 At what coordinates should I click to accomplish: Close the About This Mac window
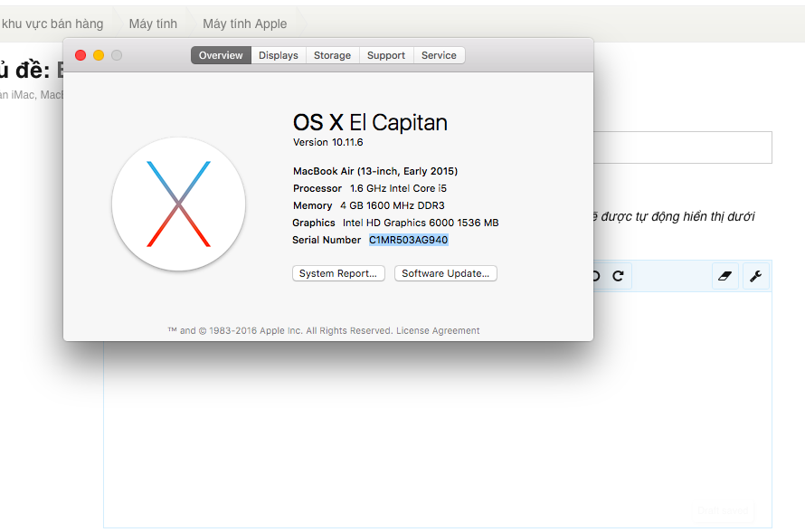click(80, 55)
